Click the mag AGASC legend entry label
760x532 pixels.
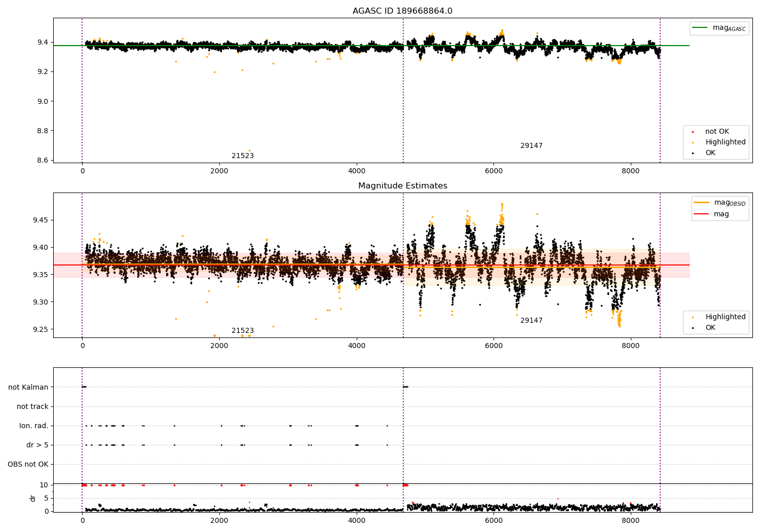click(x=729, y=28)
